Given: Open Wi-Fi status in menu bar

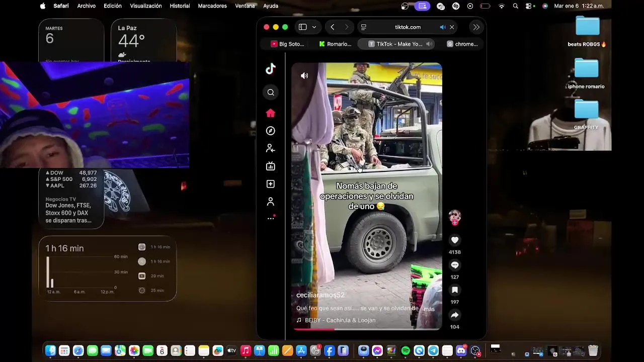Looking at the screenshot, I should click(x=501, y=6).
